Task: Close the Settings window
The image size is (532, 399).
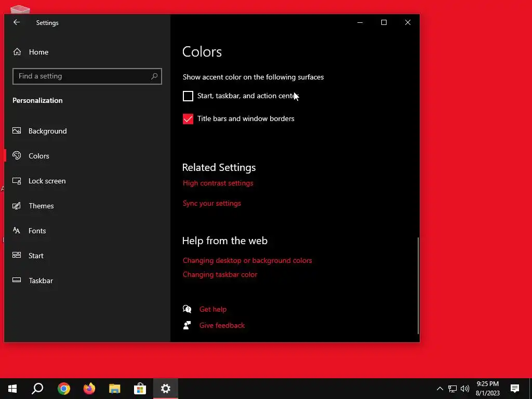Action: click(408, 22)
